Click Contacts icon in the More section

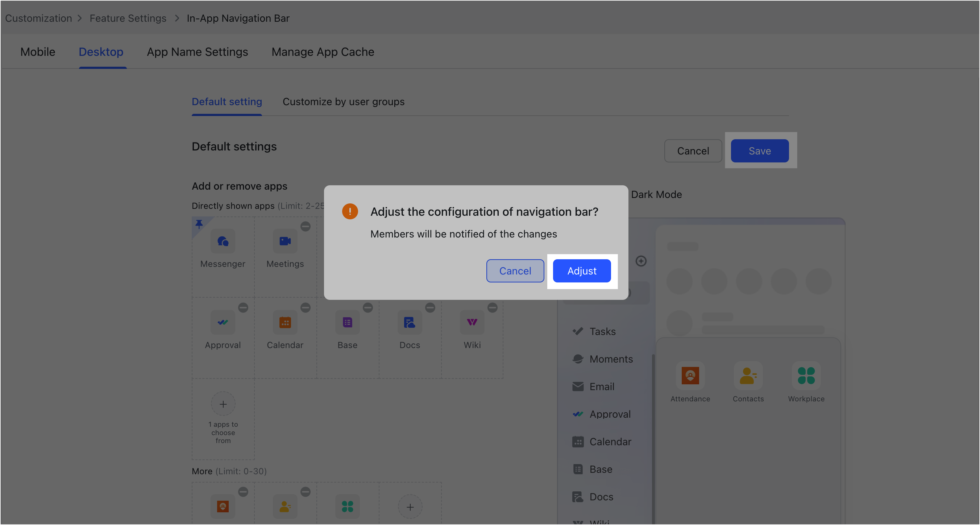click(285, 506)
